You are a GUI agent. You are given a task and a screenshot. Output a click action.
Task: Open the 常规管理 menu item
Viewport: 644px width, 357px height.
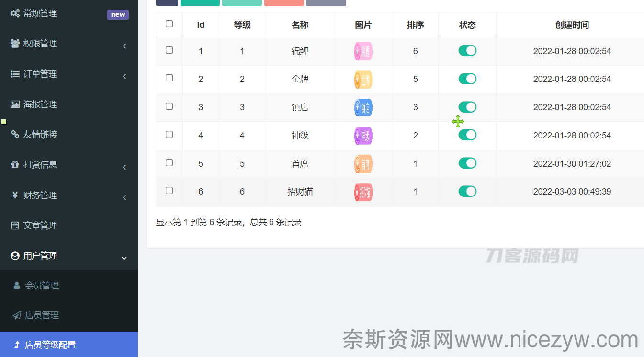(x=69, y=13)
